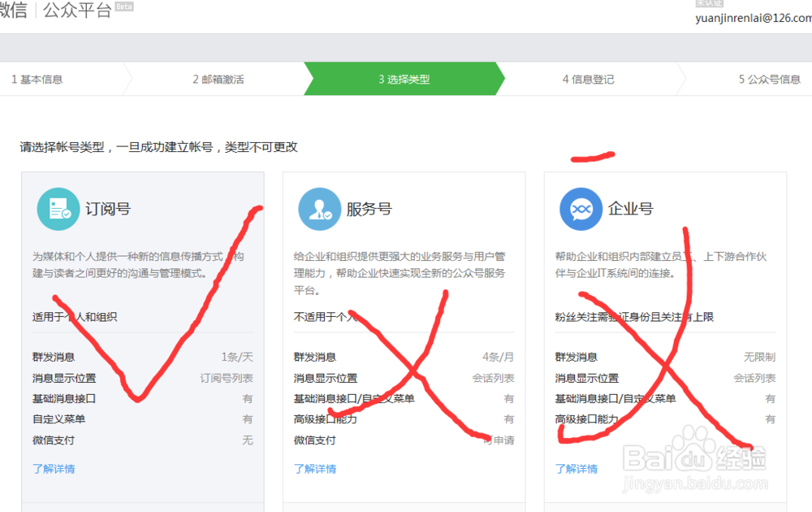Select step 3 选择类型
812x512 pixels.
pos(404,80)
